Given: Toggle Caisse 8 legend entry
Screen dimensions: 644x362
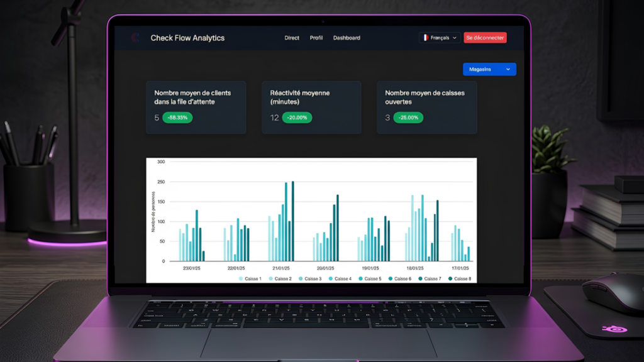Looking at the screenshot, I should [x=460, y=278].
